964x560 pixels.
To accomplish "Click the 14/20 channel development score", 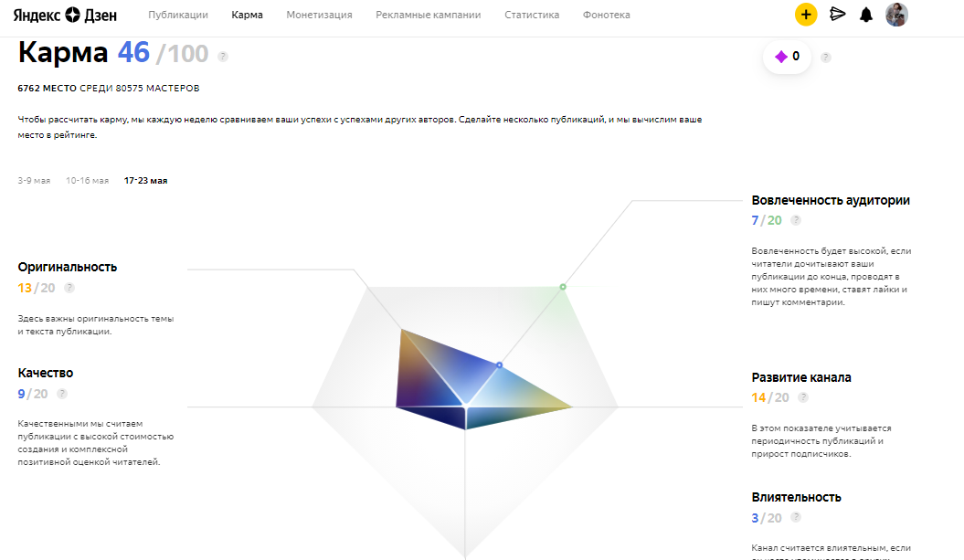I will pos(770,397).
